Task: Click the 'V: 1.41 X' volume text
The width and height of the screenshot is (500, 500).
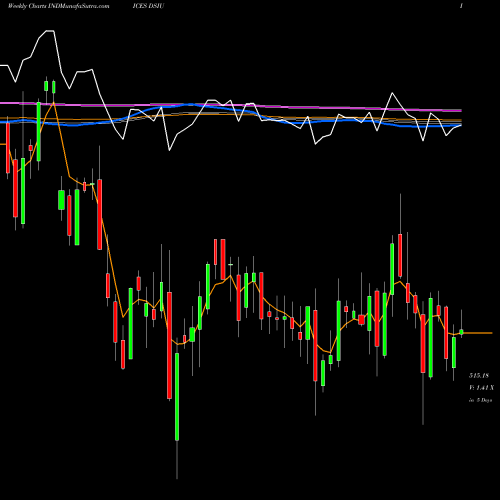Action: tap(481, 388)
